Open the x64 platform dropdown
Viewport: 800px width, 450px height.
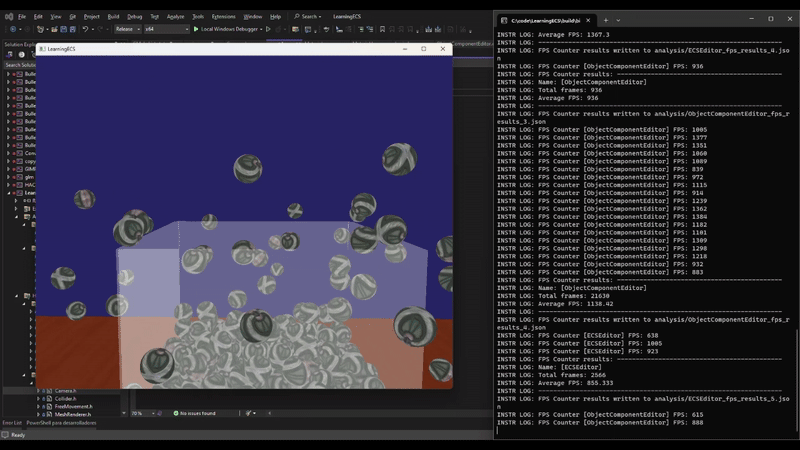coord(166,29)
